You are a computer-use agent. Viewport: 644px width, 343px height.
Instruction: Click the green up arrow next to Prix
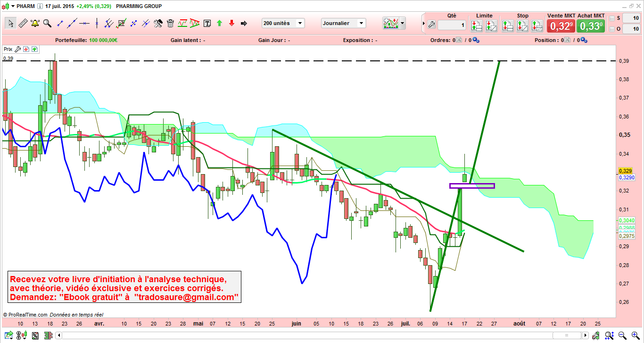tap(35, 49)
